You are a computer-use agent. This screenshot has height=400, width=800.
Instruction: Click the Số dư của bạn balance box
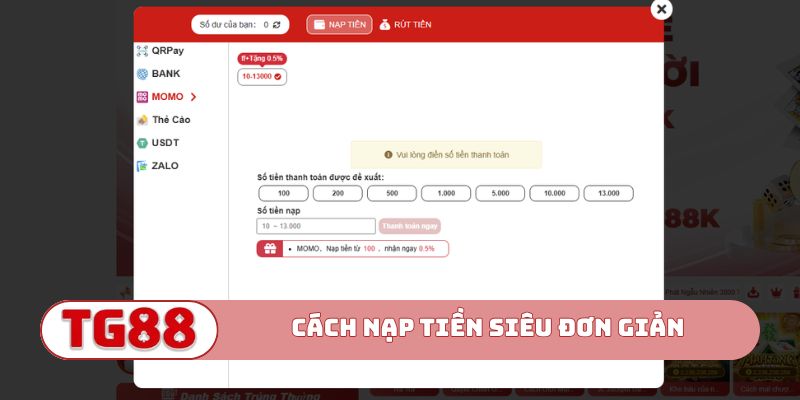pos(240,24)
